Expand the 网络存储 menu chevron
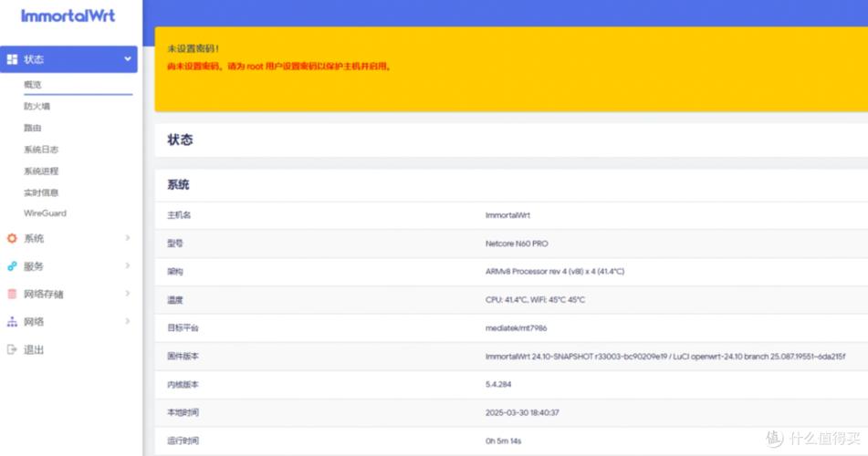The height and width of the screenshot is (456, 868). pyautogui.click(x=127, y=294)
